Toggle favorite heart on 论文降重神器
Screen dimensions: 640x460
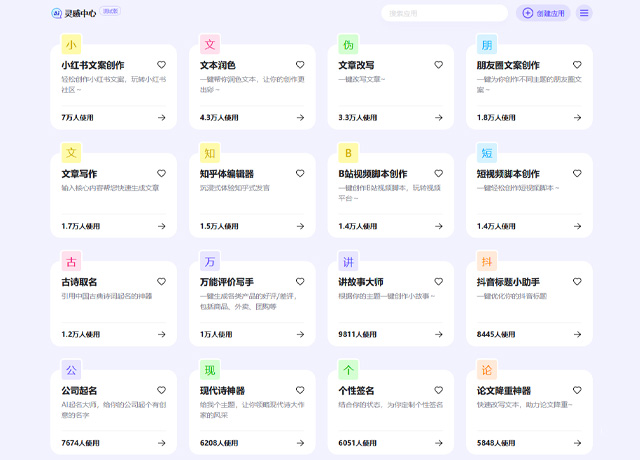(x=578, y=390)
